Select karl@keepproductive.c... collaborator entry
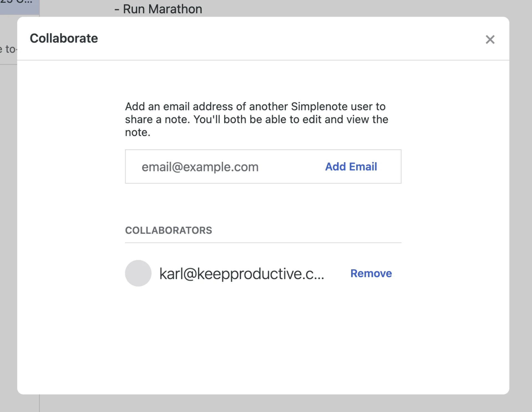The width and height of the screenshot is (532, 412). tap(242, 273)
